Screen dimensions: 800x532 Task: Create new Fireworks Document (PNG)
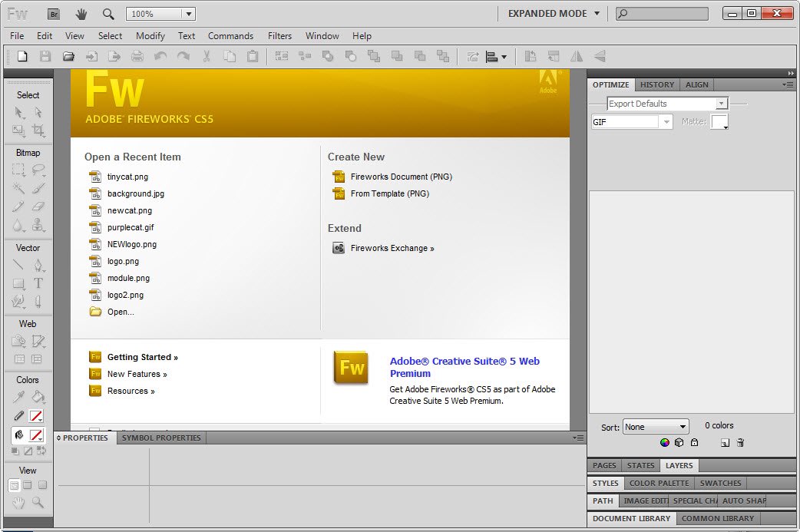pos(401,177)
